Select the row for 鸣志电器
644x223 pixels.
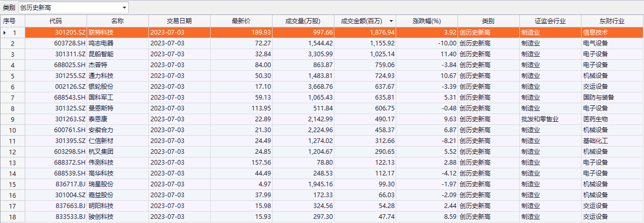(x=101, y=43)
